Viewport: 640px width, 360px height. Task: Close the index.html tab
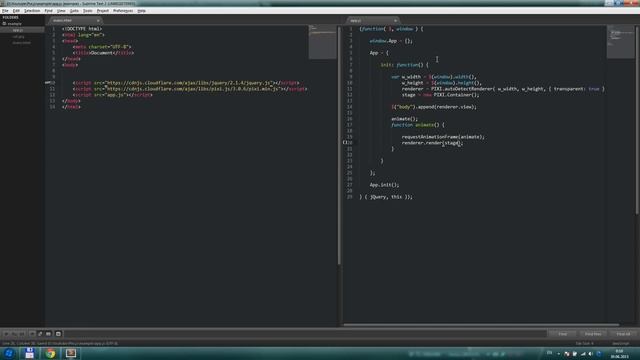[98, 20]
